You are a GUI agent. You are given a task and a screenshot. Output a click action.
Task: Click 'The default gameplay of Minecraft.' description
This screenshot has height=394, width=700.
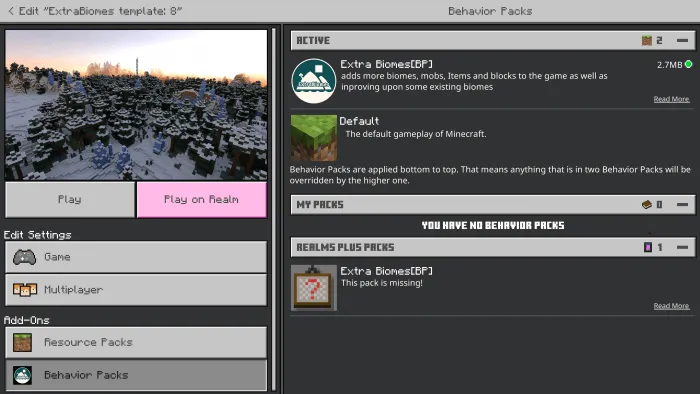416,134
